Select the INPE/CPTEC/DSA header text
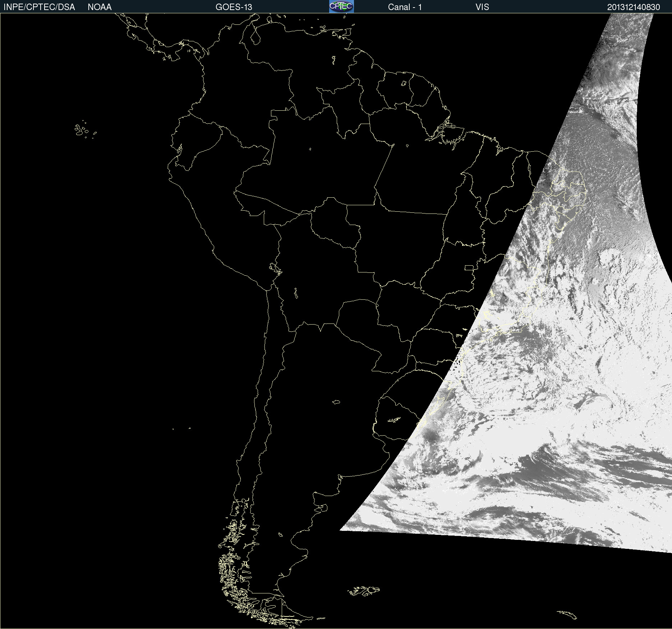The image size is (672, 629). pos(39,7)
